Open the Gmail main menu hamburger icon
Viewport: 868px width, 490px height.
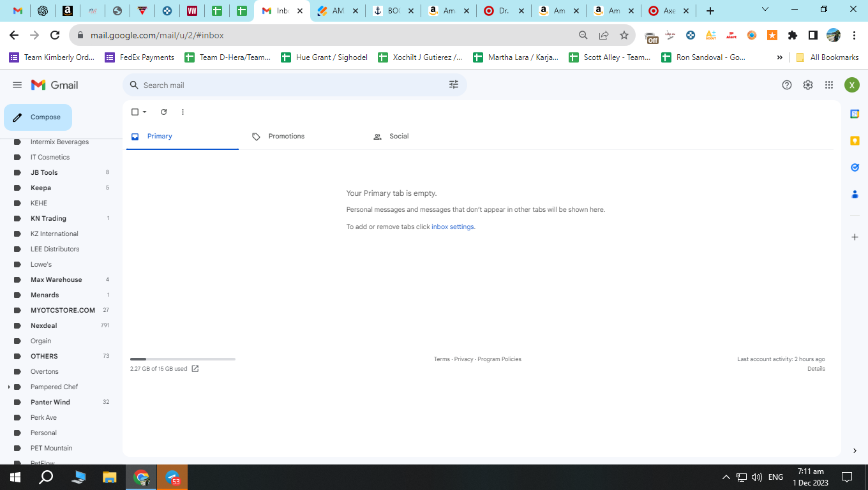coord(17,85)
